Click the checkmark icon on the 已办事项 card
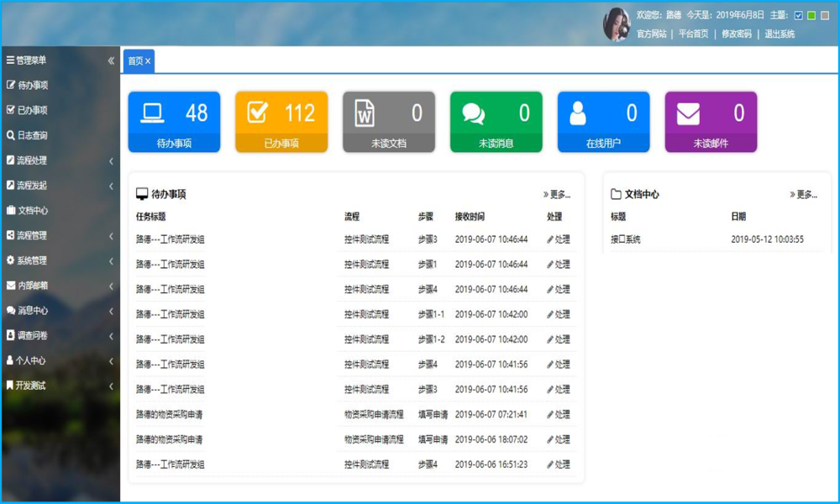 click(258, 113)
